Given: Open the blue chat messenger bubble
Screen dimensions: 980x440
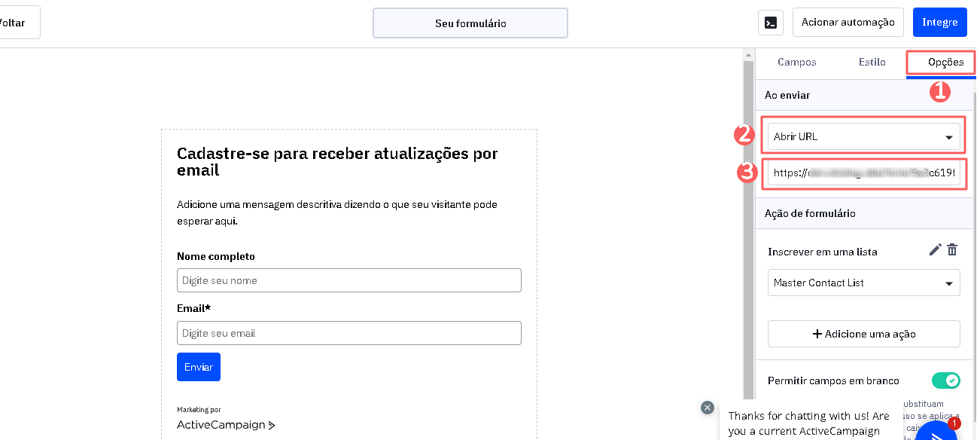Looking at the screenshot, I should 936,432.
